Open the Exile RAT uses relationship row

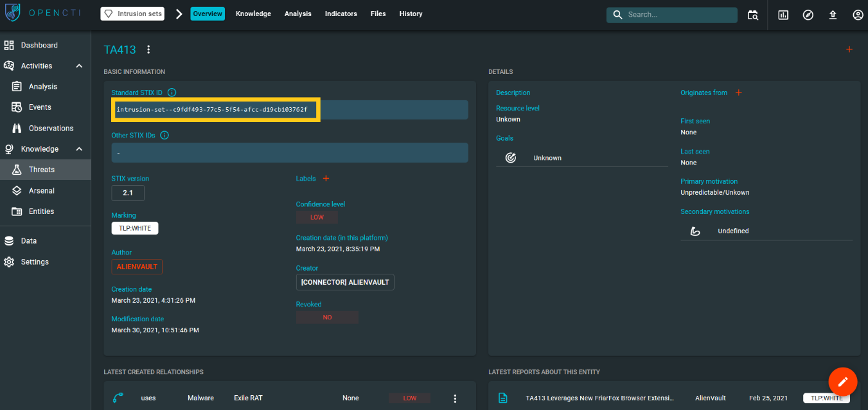pyautogui.click(x=290, y=398)
